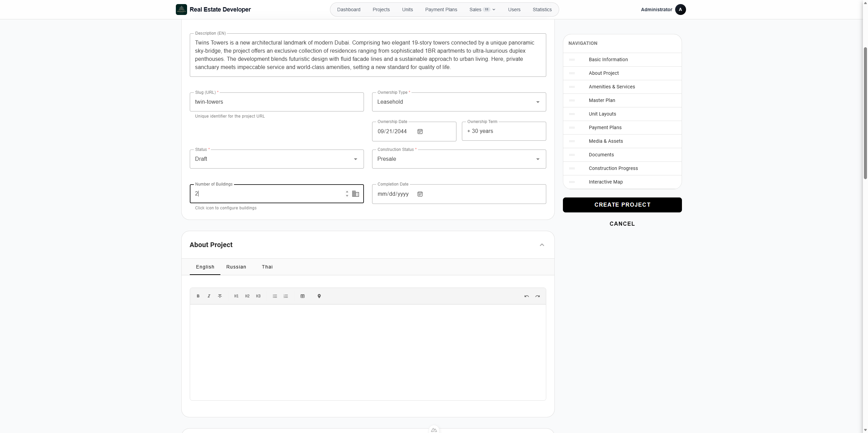Set Heading 1 style in editor toolbar

click(236, 296)
